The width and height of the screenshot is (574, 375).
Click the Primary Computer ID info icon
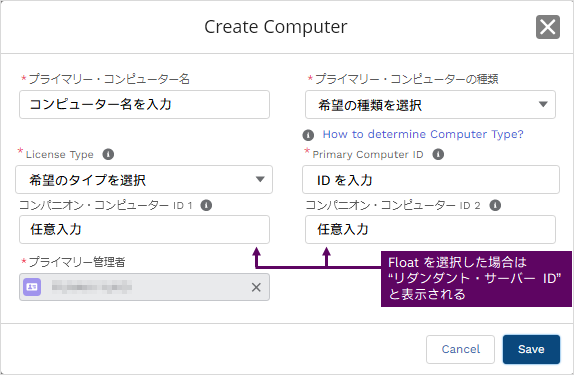tap(438, 154)
